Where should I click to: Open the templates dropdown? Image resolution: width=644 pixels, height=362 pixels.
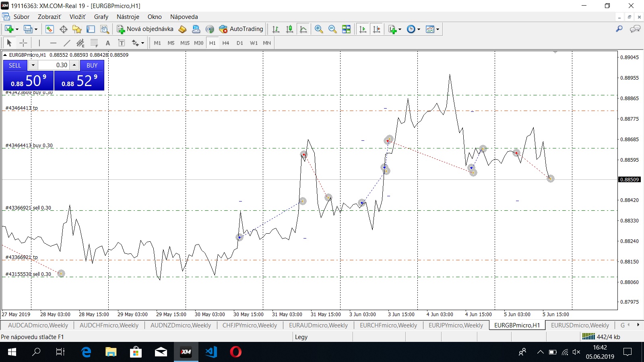pos(438,29)
